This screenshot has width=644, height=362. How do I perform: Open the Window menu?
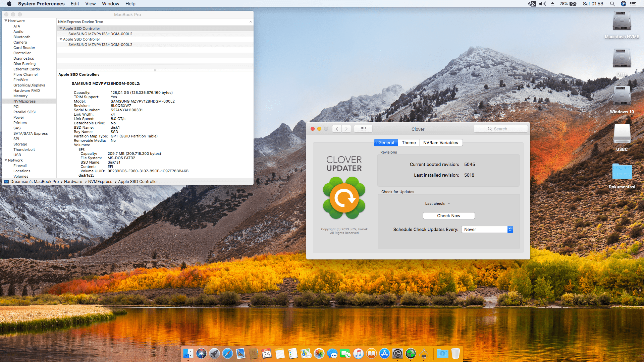110,4
